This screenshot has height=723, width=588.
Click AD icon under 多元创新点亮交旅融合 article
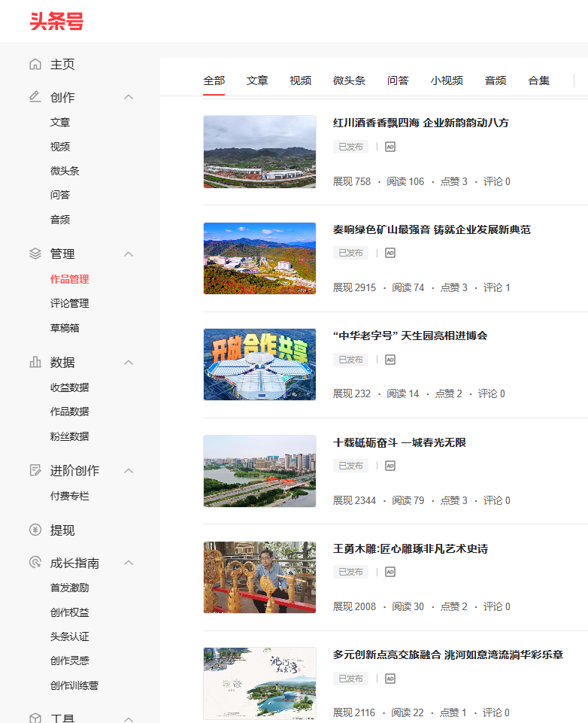coord(390,679)
